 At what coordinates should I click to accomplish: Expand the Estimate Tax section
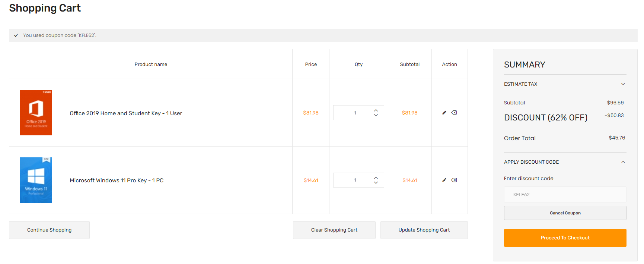623,84
